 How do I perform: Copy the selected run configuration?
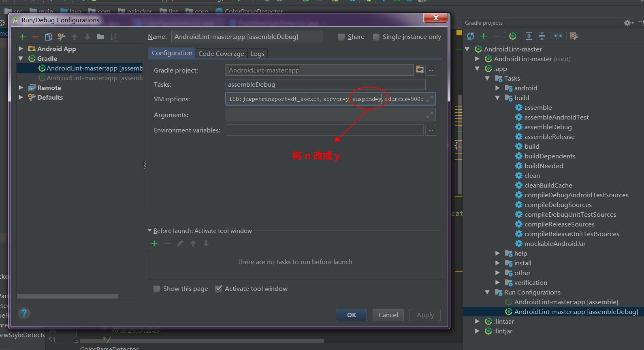tap(48, 37)
